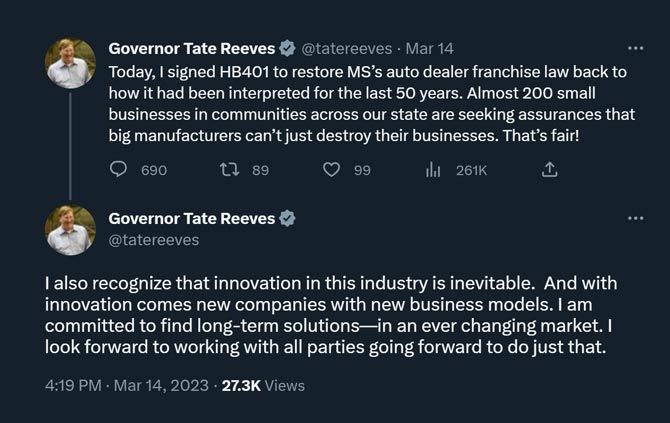Screen dimensions: 670x423
Task: Open the @tatereeves handle under the second name
Action: click(153, 240)
